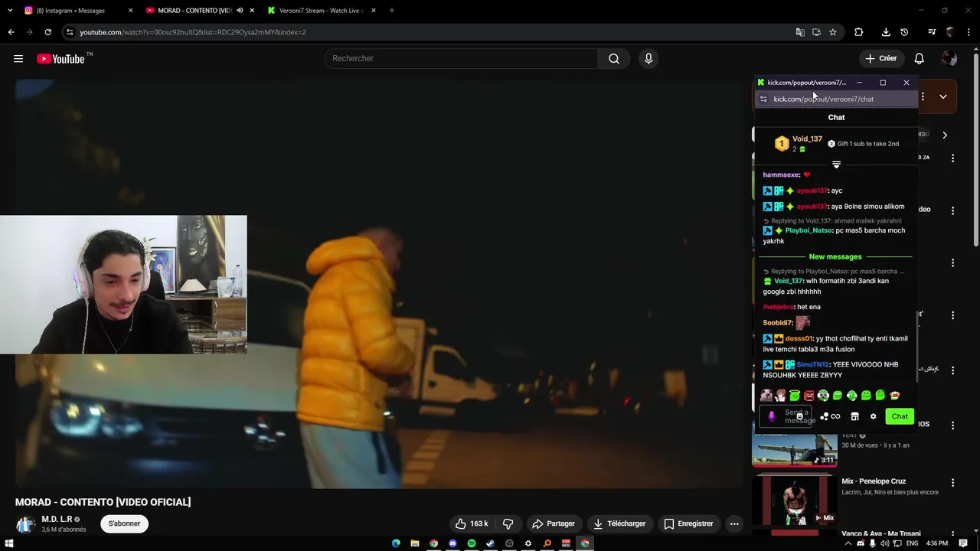This screenshot has width=980, height=551.
Task: Open Steam from the taskbar
Action: [490, 543]
